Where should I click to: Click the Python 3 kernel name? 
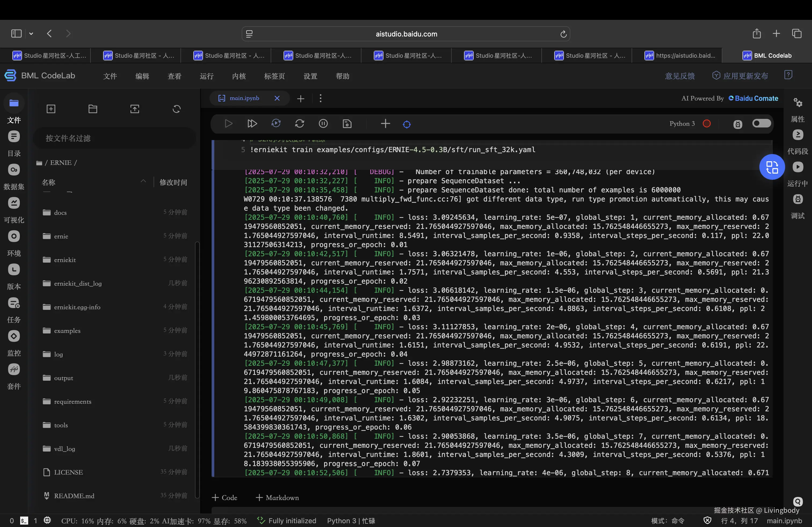(682, 123)
